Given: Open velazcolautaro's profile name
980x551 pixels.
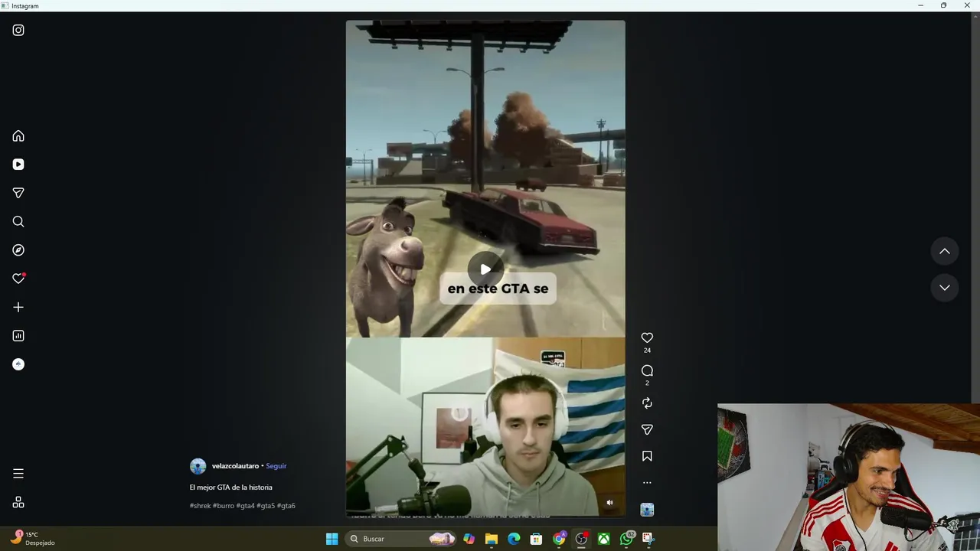Looking at the screenshot, I should pyautogui.click(x=235, y=466).
